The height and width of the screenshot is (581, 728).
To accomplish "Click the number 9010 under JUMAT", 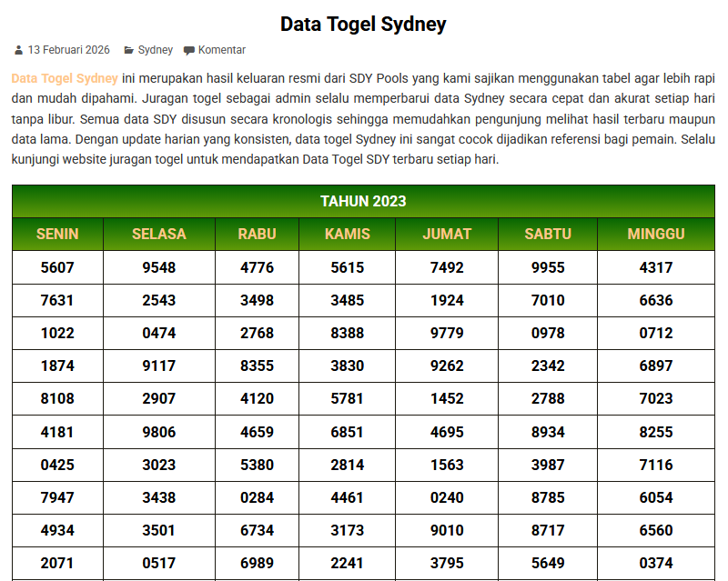I will pos(447,529).
